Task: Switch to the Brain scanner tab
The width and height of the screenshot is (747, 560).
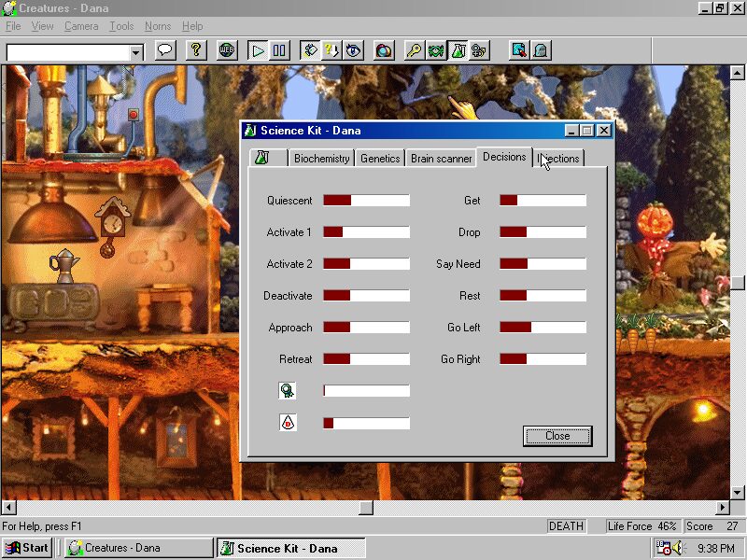Action: (x=441, y=159)
